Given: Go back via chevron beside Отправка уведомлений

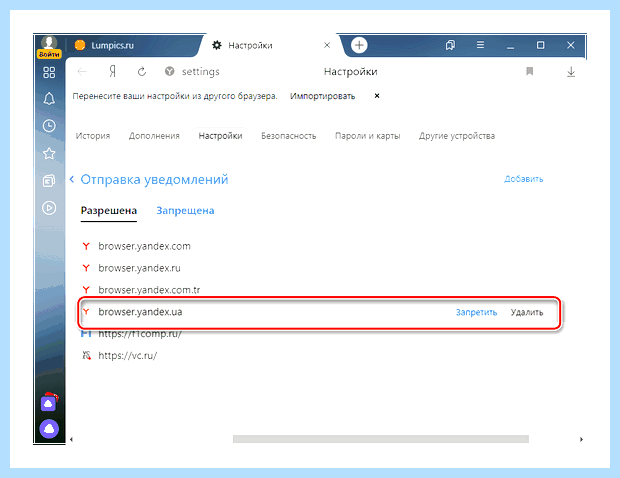Looking at the screenshot, I should 72,179.
